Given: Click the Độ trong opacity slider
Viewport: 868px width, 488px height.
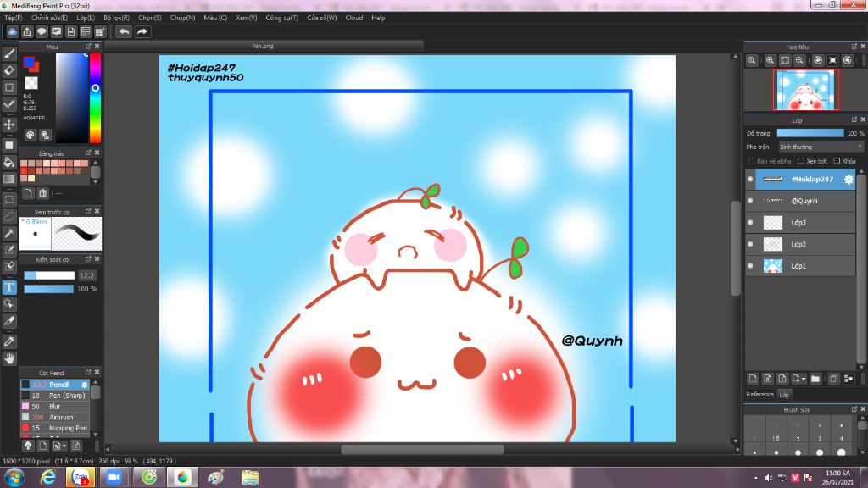Looking at the screenshot, I should coord(810,133).
